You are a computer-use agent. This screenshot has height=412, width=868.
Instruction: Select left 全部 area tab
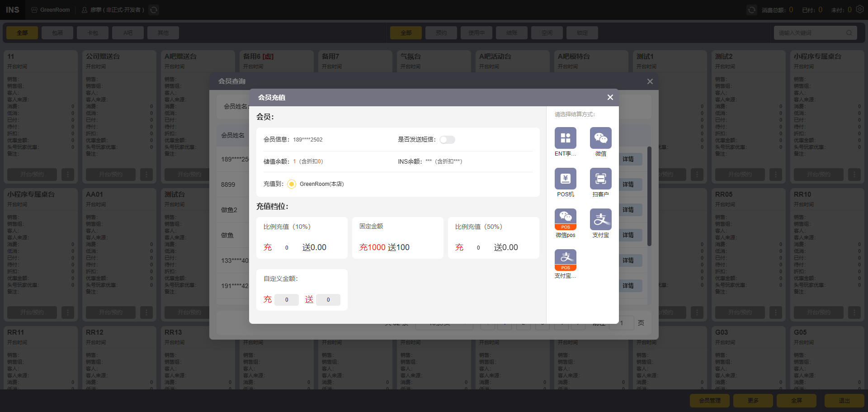coord(22,33)
